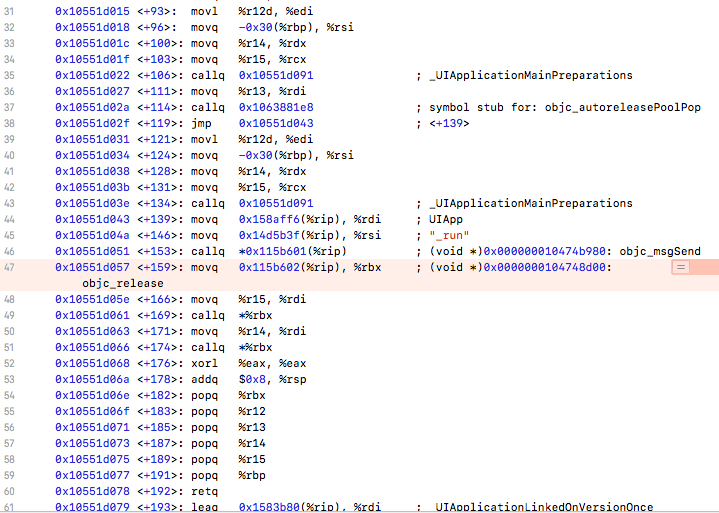
Task: Click address 0x10551d015 on line 31
Action: coord(93,11)
